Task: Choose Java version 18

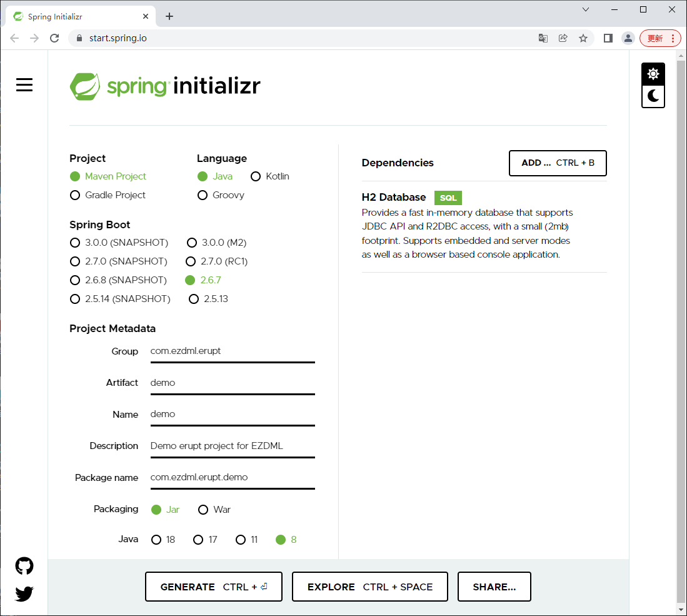Action: coord(163,540)
